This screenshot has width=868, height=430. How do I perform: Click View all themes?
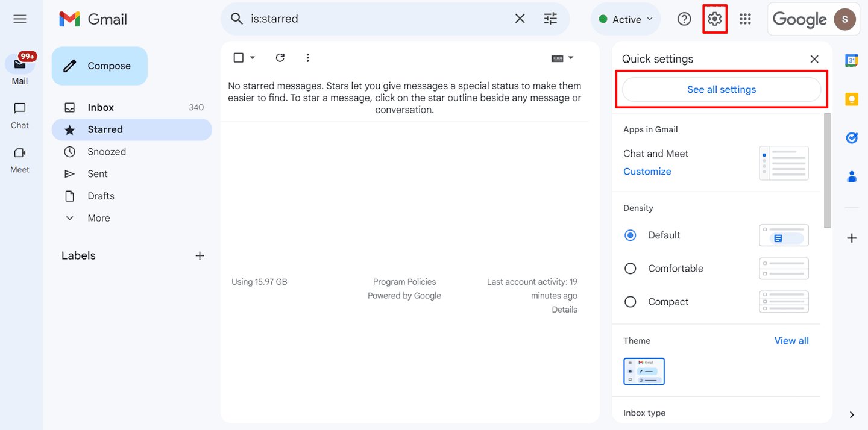coord(791,341)
